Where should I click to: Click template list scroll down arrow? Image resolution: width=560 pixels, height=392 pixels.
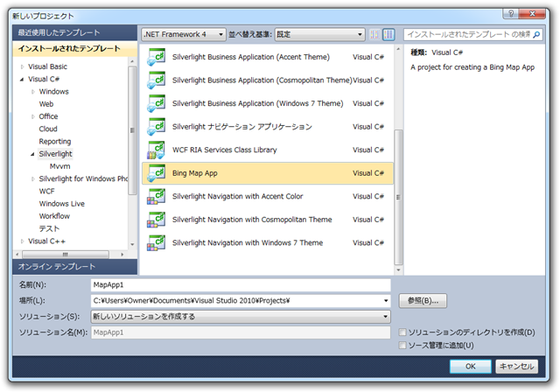coord(398,269)
